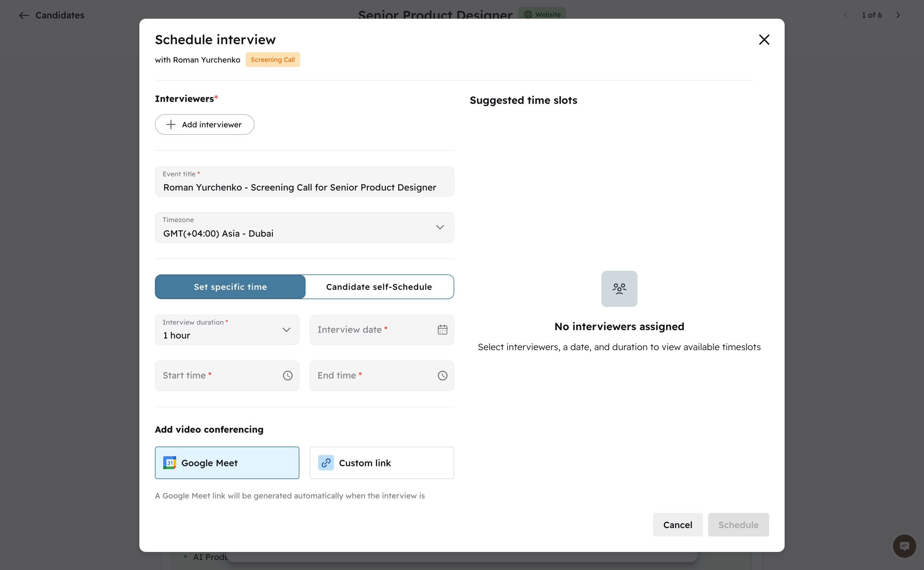
Task: Click the Interview duration chevron arrow
Action: pos(286,330)
